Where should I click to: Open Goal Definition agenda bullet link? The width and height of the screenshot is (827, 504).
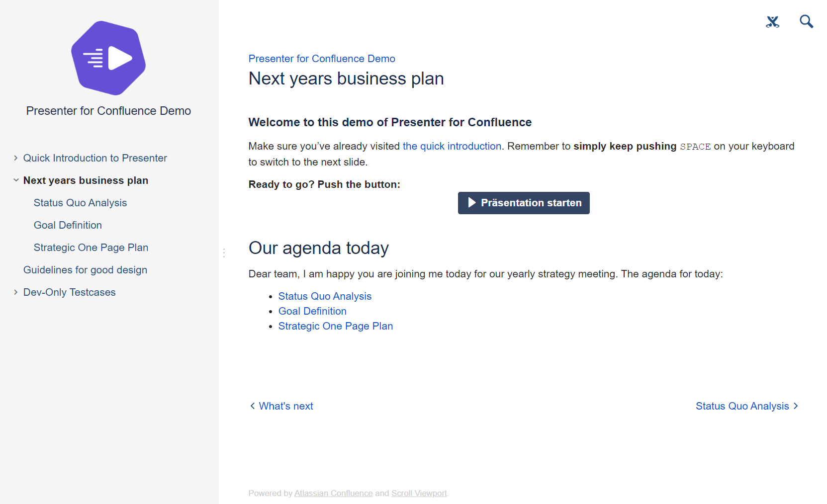click(x=312, y=311)
